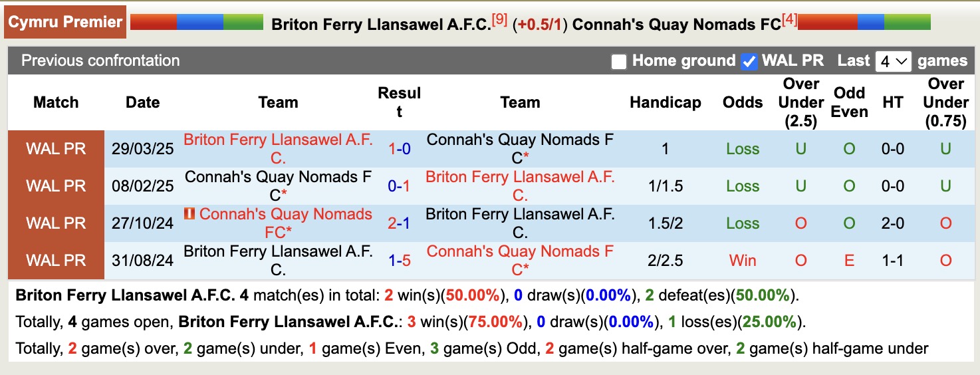Image resolution: width=980 pixels, height=375 pixels.
Task: Click green segment of the right form bar
Action: tap(908, 23)
